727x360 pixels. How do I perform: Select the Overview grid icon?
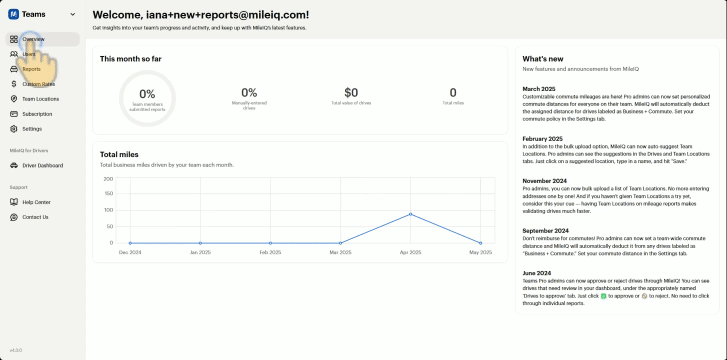pos(14,39)
